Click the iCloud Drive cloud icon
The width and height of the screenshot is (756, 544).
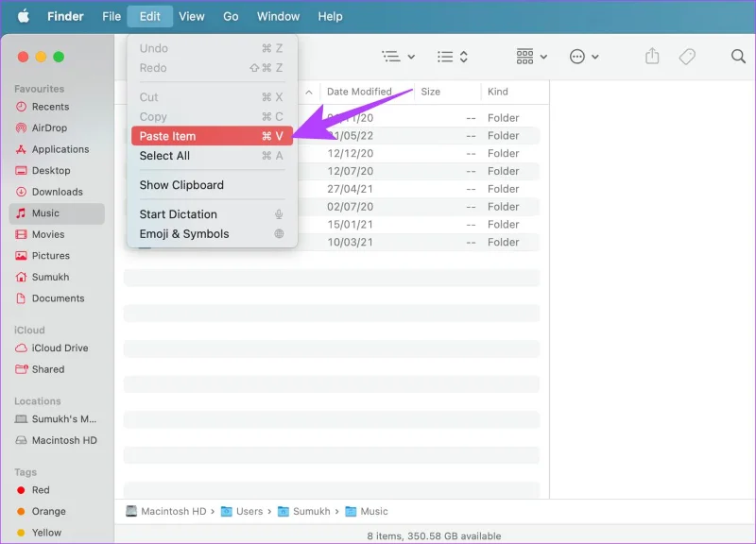(x=21, y=348)
